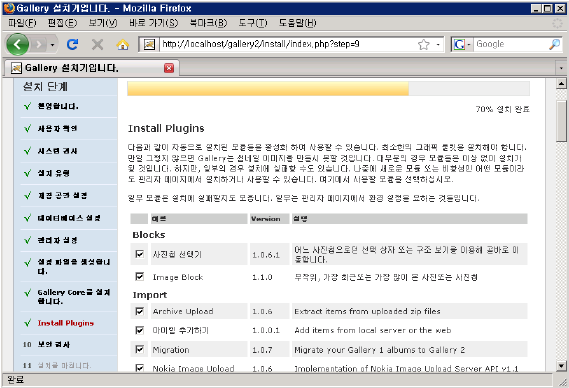Click the vertical scrollbar down arrow
Screen dimensions: 569x388
[561, 366]
